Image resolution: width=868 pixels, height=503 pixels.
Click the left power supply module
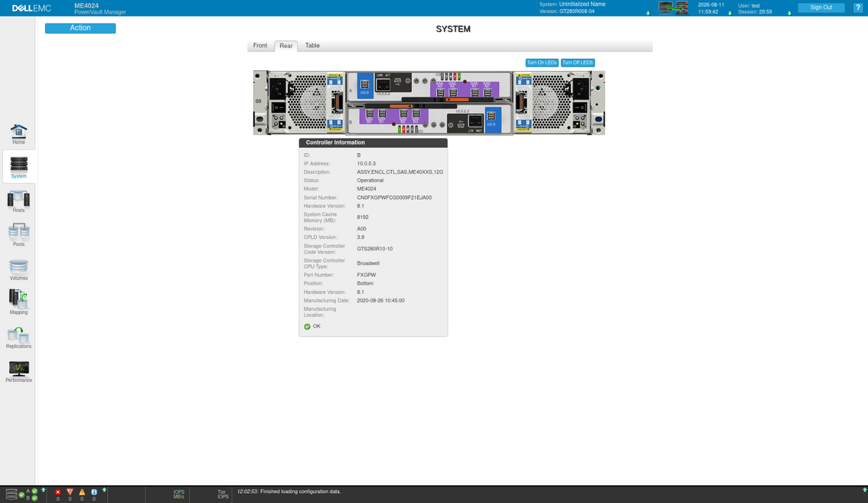pyautogui.click(x=307, y=102)
